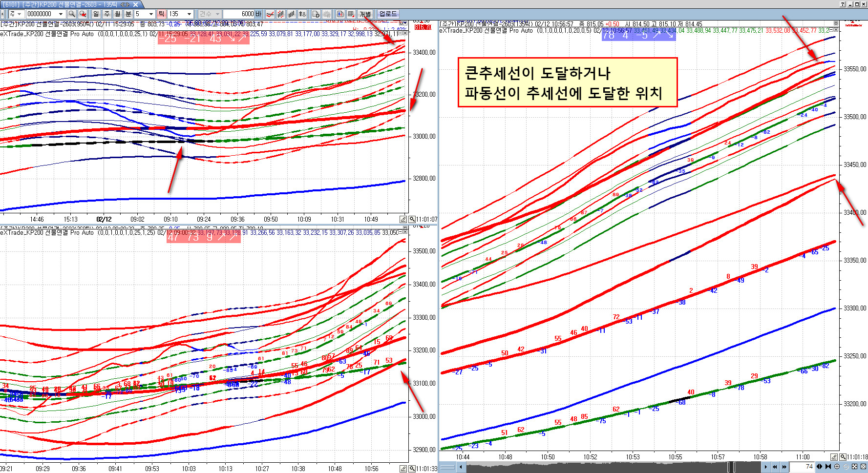Click the candlestick chart icon with red bars
The width and height of the screenshot is (868, 473).
click(x=280, y=14)
